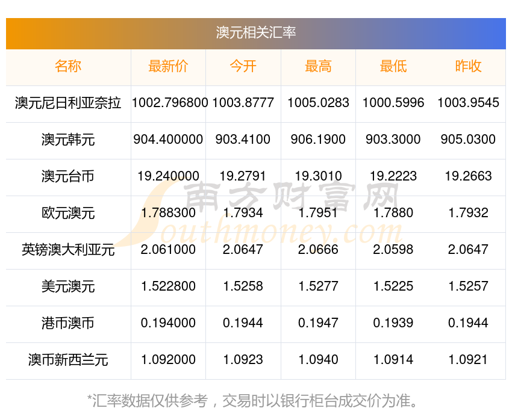Click latest price 1.092000
The image size is (512, 420).
[168, 360]
